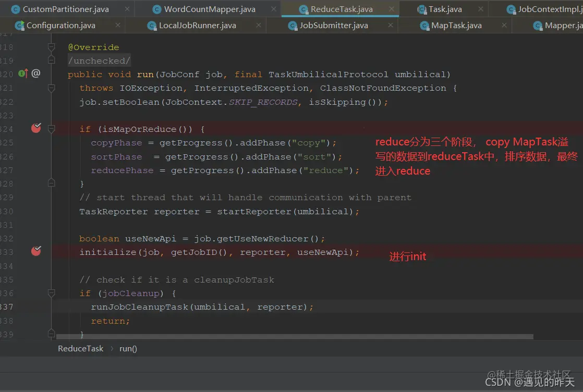Viewport: 583px width, 392px height.
Task: Click the class icon on CustomPartitioner.java tab
Action: click(16, 9)
